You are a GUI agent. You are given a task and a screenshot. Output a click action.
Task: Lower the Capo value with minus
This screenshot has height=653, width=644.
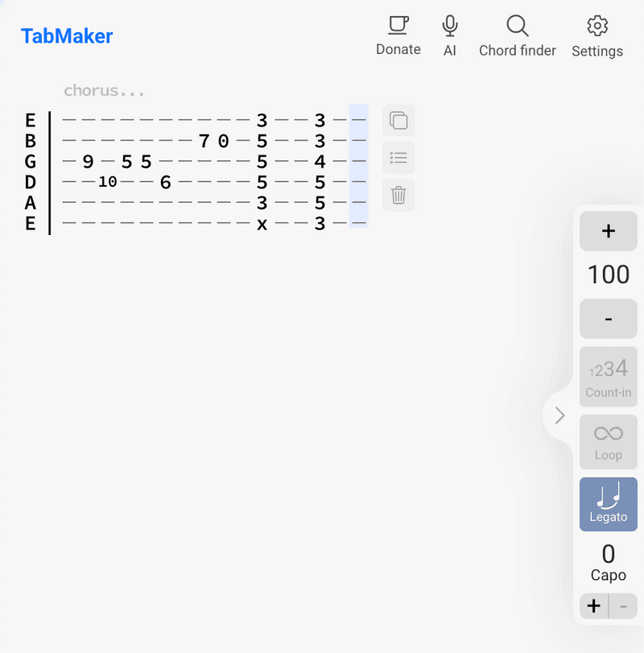(623, 606)
